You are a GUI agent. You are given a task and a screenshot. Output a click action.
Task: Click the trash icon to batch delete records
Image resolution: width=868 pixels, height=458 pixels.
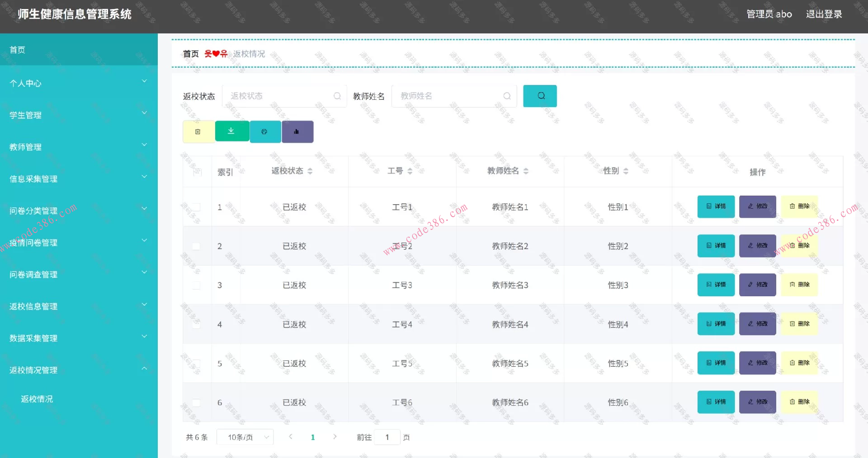[198, 131]
